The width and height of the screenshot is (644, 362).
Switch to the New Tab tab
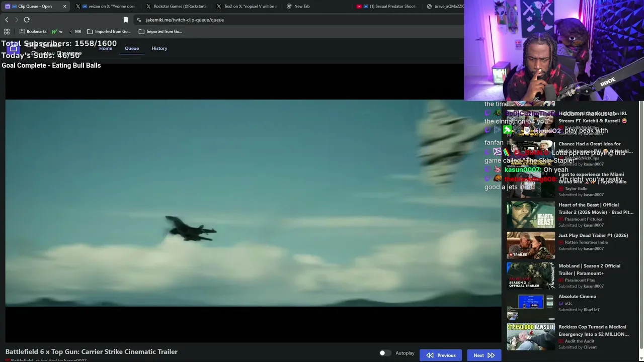pos(317,7)
